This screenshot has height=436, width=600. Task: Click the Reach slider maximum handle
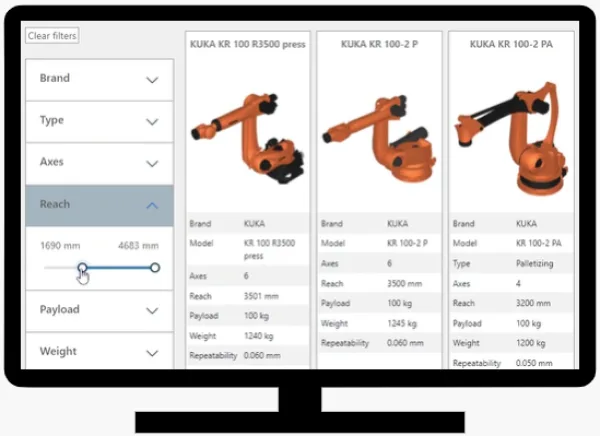point(155,268)
